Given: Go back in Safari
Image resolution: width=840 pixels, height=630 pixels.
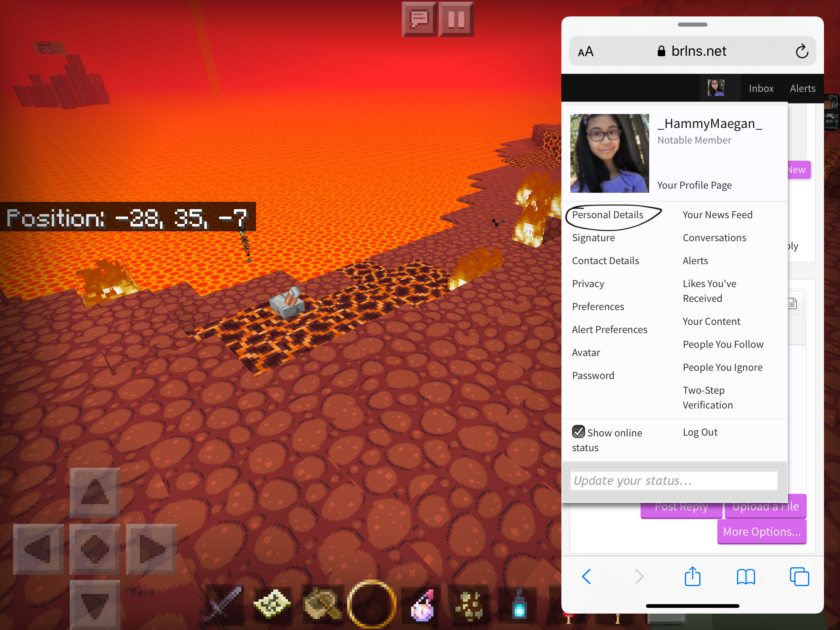Looking at the screenshot, I should 586,577.
